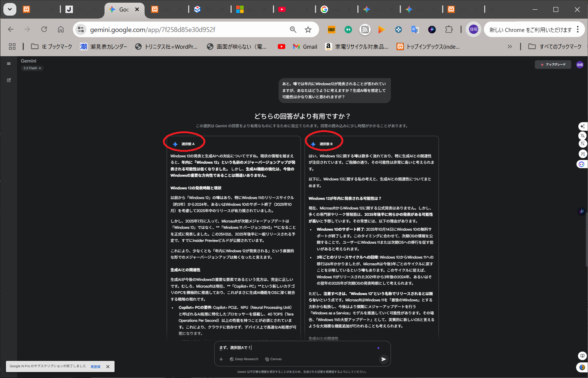Focus the prompt input containing まず、選択肢Aで！
588x378 pixels.
(x=298, y=347)
